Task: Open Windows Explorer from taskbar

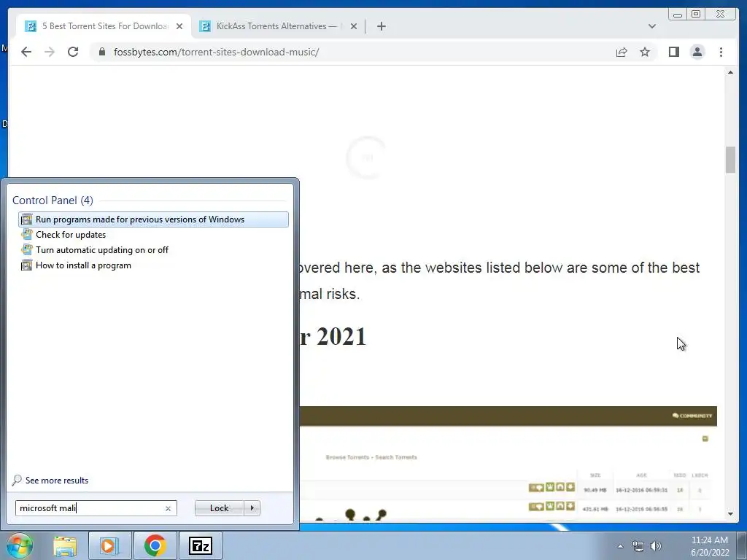Action: [x=65, y=545]
